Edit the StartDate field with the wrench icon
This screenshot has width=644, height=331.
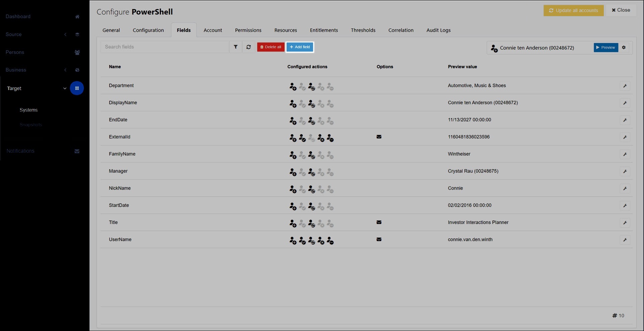pos(625,205)
